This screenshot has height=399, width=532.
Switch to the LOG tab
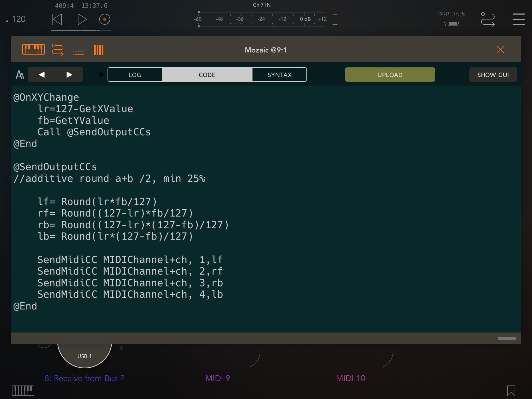[135, 75]
